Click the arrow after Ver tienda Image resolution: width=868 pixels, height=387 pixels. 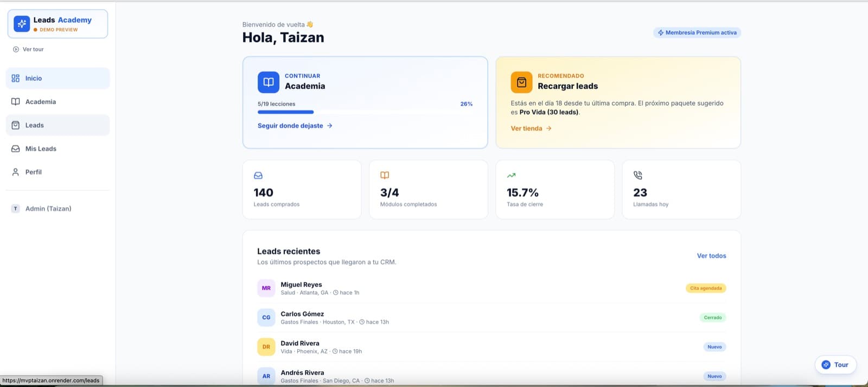[549, 128]
